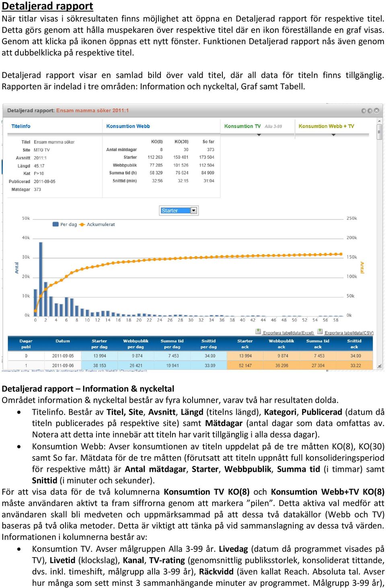Screen dimensions: 386x588
Task: Click the Starter value '173 504'
Action: click(207, 157)
